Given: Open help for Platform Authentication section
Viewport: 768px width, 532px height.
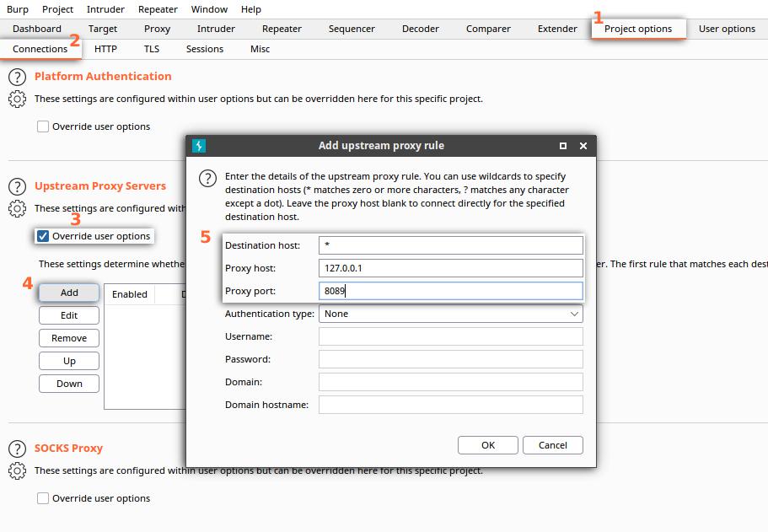Looking at the screenshot, I should pos(17,77).
